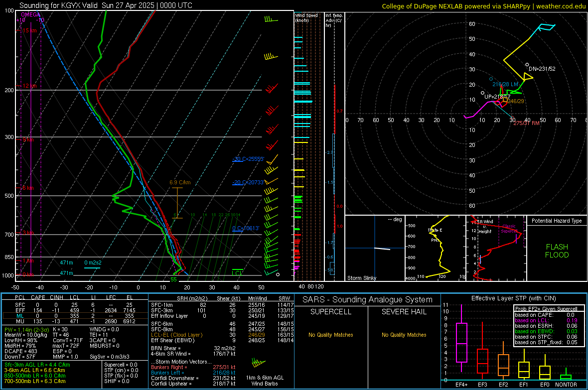Click the 'Sfc-3km AGL LR = 4.4 C/km' line
Viewport: 588px width, 390px height.
pos(37,365)
